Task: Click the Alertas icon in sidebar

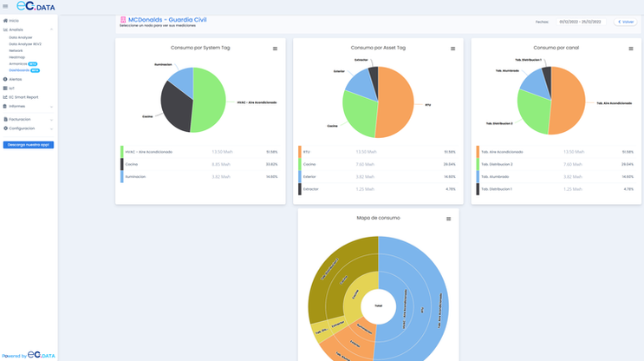Action: [x=5, y=79]
